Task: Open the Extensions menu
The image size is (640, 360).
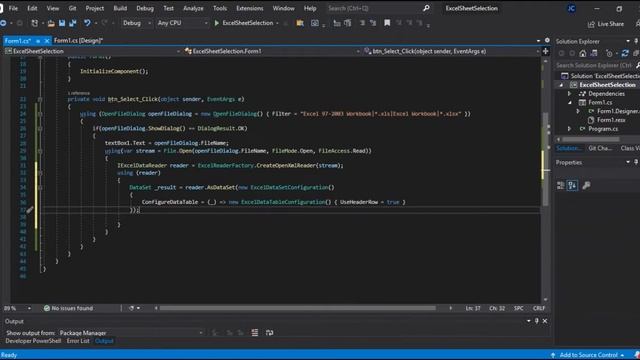Action: pyautogui.click(x=249, y=8)
